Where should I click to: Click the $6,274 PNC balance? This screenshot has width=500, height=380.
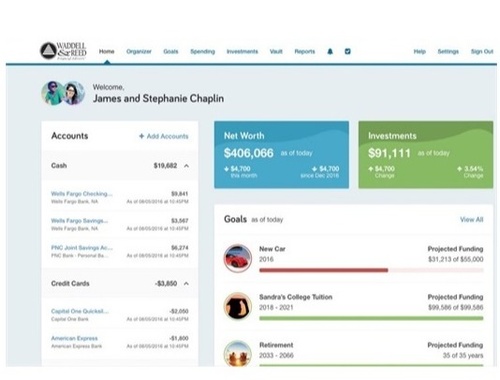click(x=180, y=248)
